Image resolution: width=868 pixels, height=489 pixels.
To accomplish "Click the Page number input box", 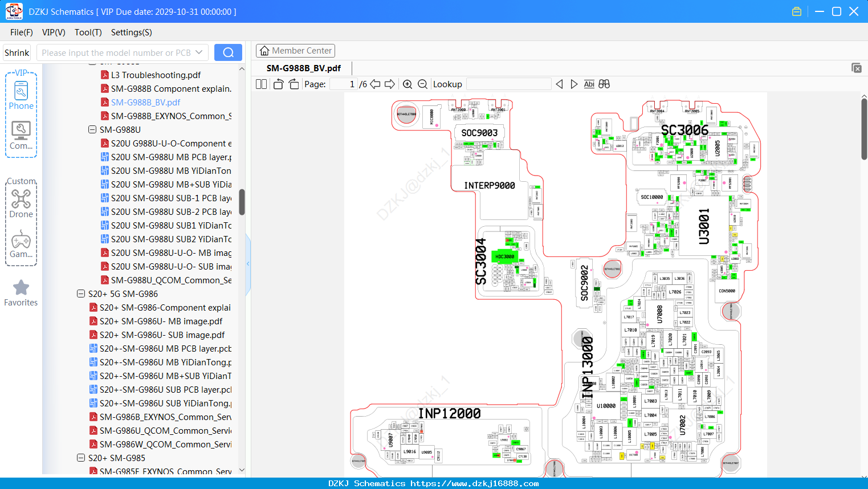I will tap(344, 84).
